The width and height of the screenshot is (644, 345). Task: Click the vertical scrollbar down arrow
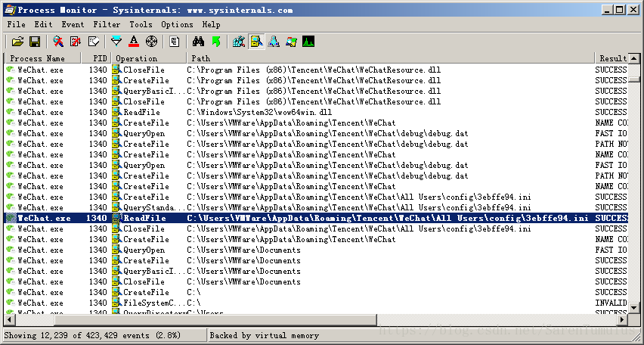[x=633, y=307]
